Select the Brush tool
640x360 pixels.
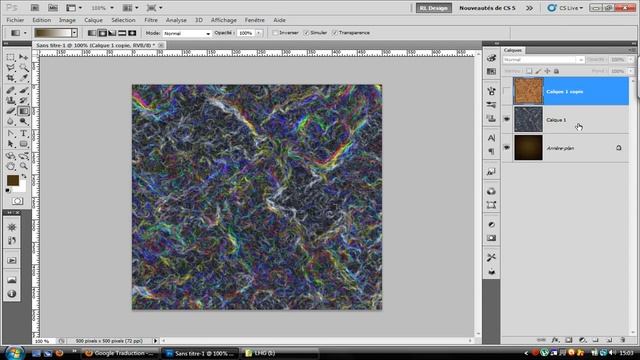tap(23, 90)
